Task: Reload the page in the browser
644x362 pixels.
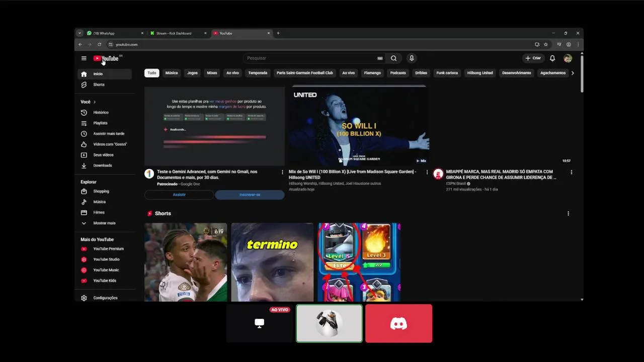Action: tap(99, 44)
